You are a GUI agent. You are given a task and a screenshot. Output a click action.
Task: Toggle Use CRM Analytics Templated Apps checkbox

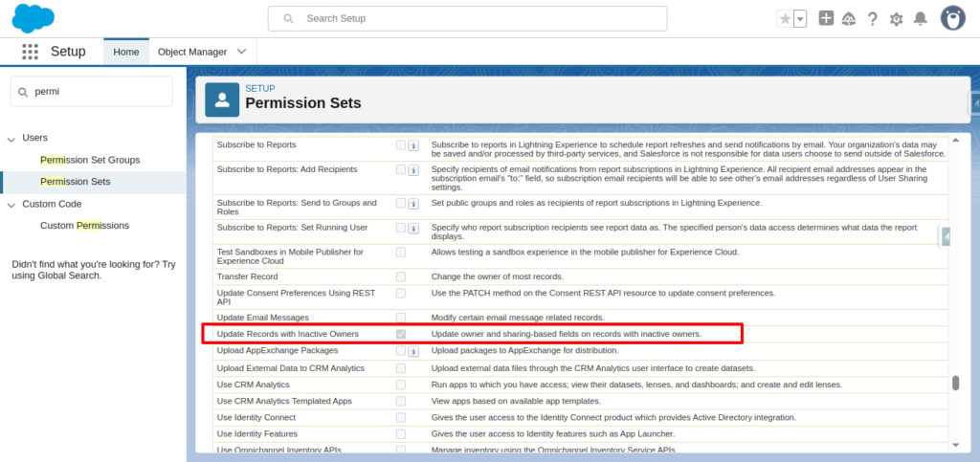[401, 401]
